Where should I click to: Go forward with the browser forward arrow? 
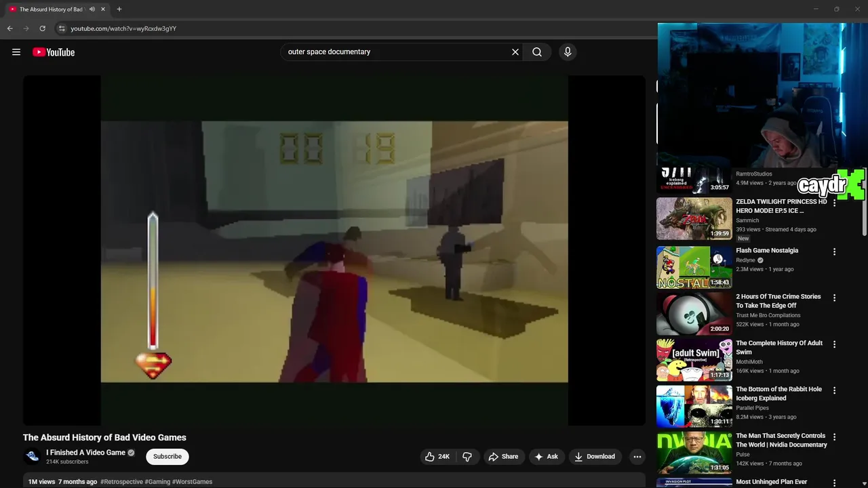[26, 28]
